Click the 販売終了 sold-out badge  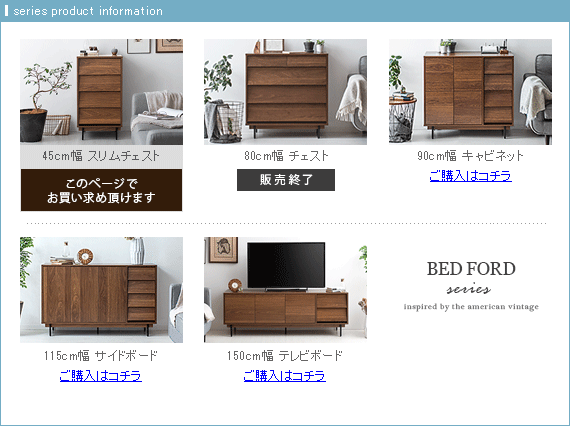pos(286,180)
